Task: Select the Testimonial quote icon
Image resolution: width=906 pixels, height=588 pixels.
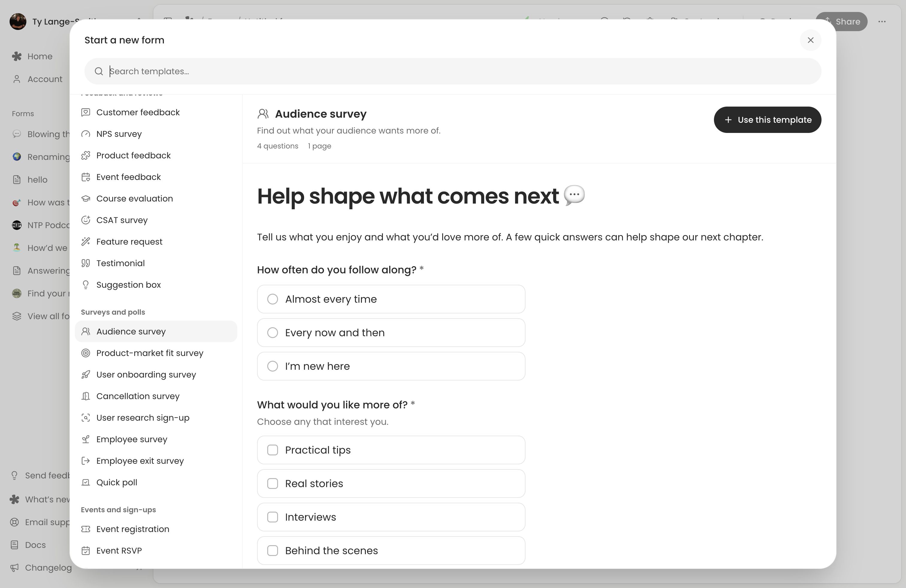Action: tap(86, 263)
